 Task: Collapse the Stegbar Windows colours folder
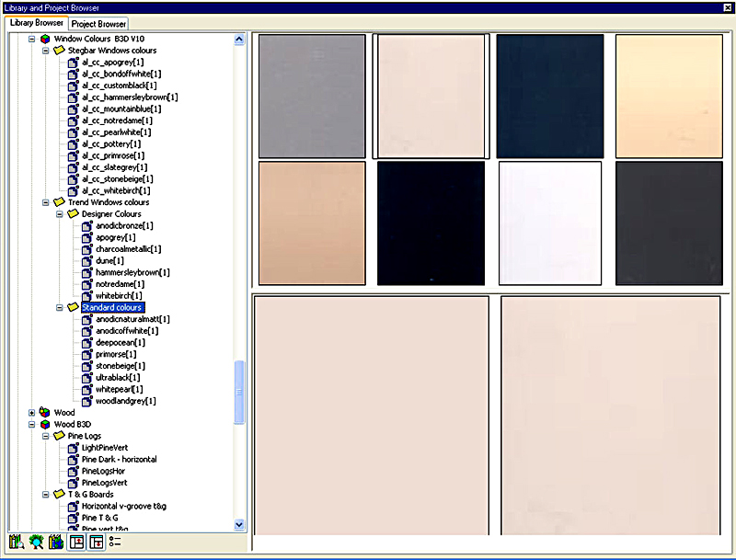pyautogui.click(x=45, y=51)
